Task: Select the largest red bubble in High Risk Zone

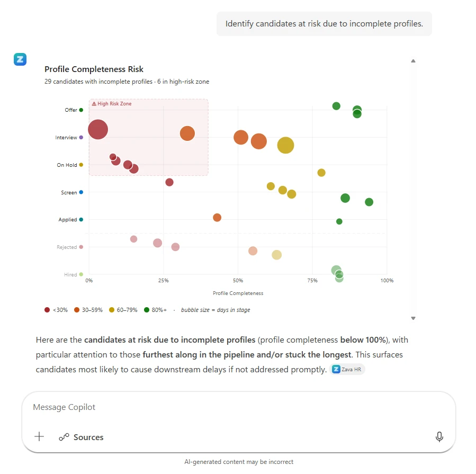Action: pos(97,129)
